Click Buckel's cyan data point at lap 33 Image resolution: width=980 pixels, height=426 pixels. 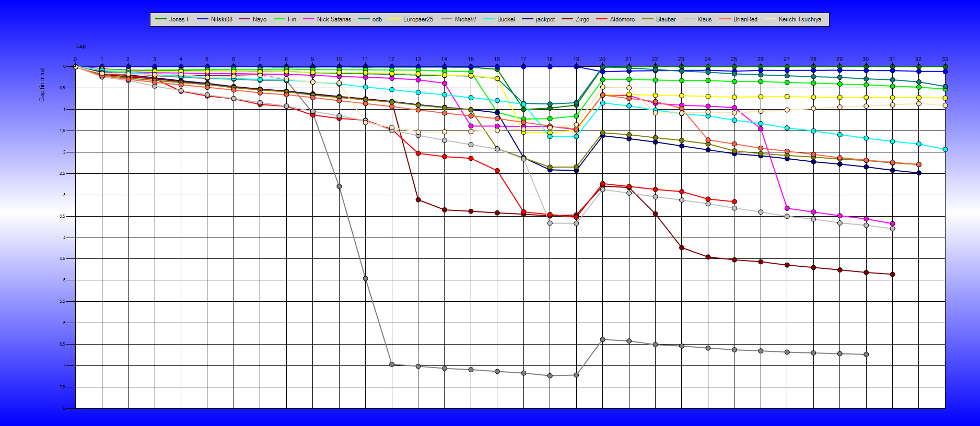[945, 149]
